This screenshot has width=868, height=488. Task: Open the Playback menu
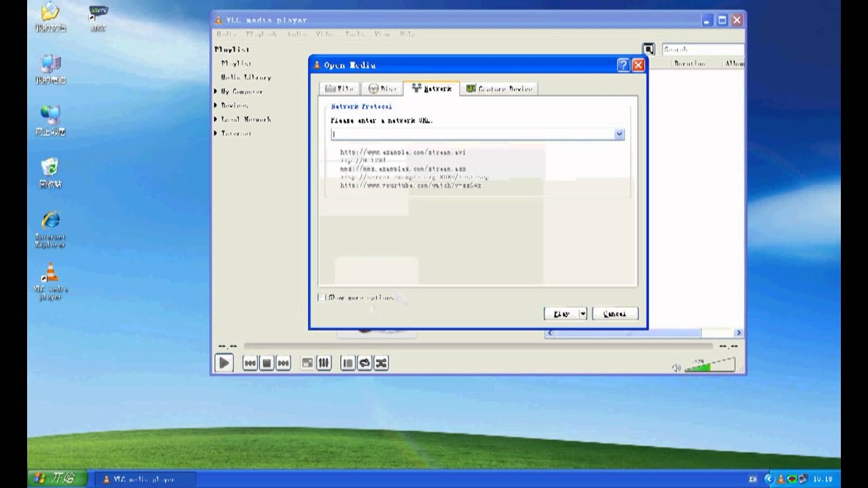pyautogui.click(x=261, y=34)
